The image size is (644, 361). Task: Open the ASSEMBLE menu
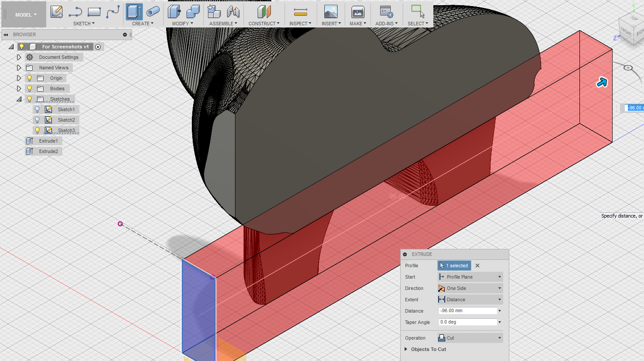tap(223, 24)
